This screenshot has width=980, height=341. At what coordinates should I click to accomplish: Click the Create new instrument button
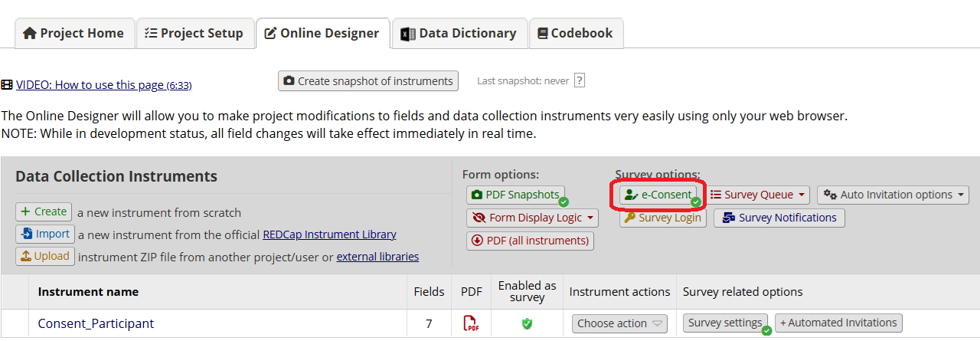(x=44, y=211)
